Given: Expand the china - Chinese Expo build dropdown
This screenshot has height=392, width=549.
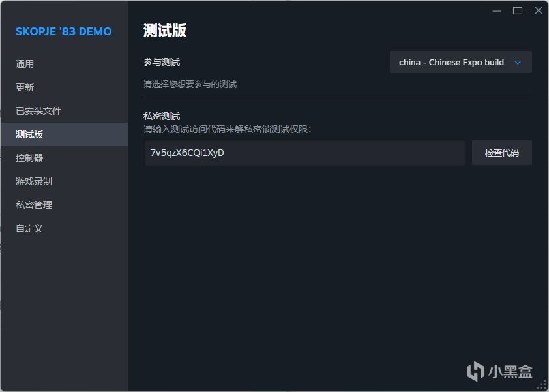Looking at the screenshot, I should 461,63.
